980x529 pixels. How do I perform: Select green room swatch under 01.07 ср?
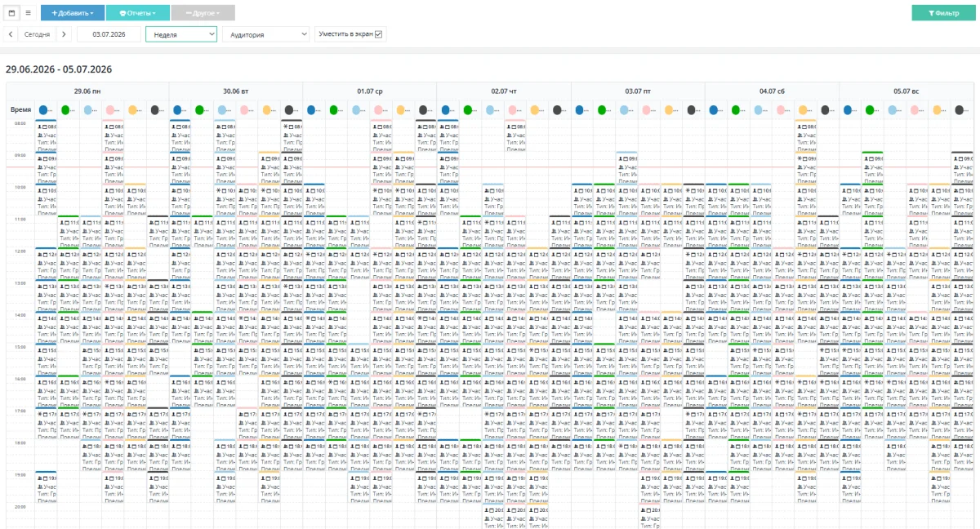pyautogui.click(x=335, y=109)
